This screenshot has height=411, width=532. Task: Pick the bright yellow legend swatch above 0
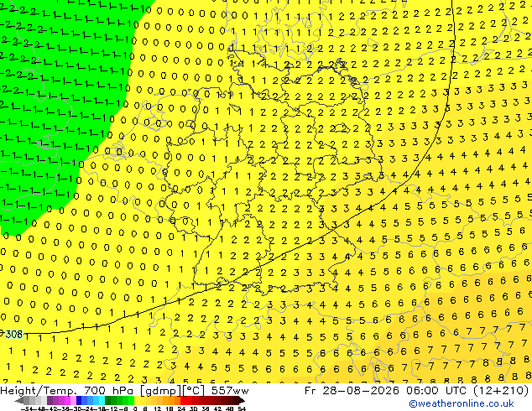[x=137, y=400]
